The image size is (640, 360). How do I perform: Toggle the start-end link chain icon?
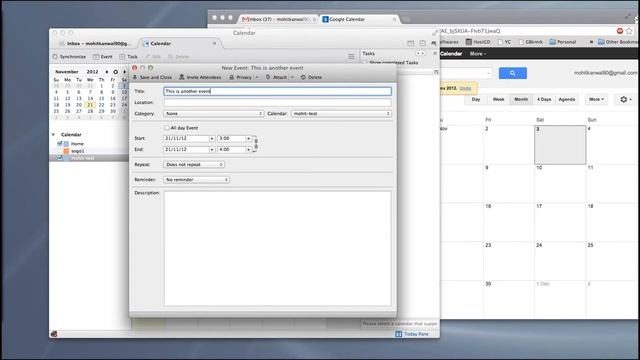coord(256,144)
